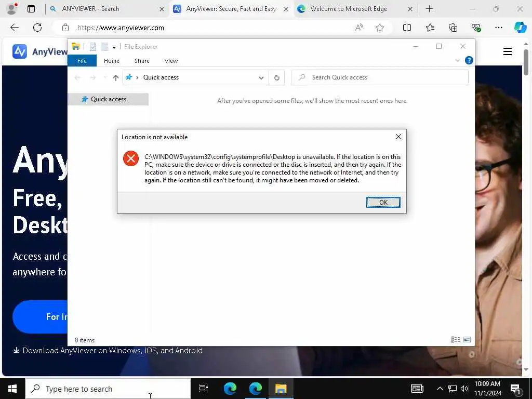The width and height of the screenshot is (532, 399).
Task: Open the Windows Start menu
Action: (x=12, y=389)
